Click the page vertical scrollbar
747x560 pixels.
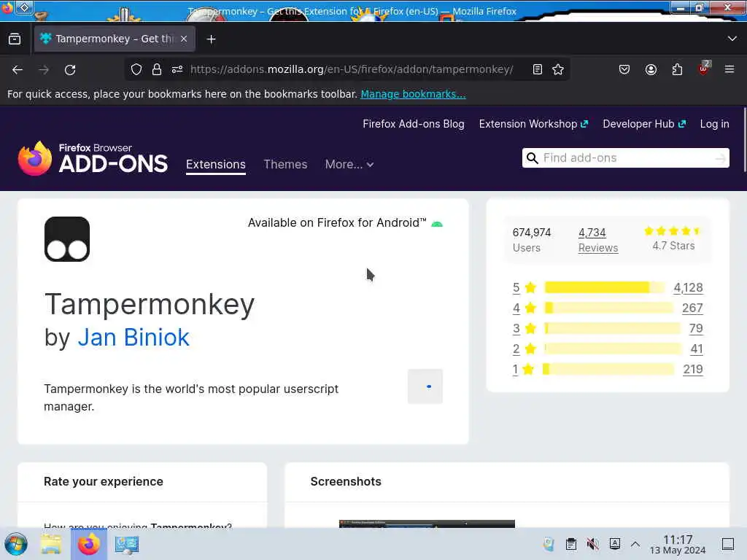click(744, 140)
